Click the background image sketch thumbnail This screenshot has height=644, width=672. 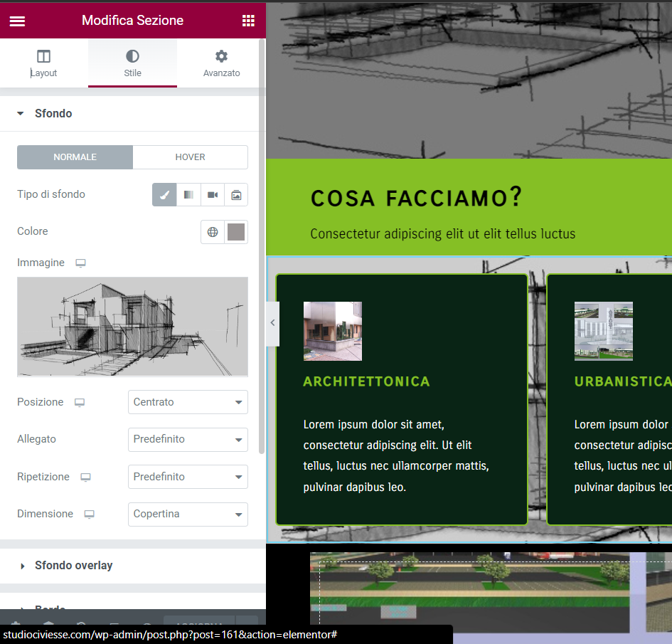pyautogui.click(x=132, y=327)
